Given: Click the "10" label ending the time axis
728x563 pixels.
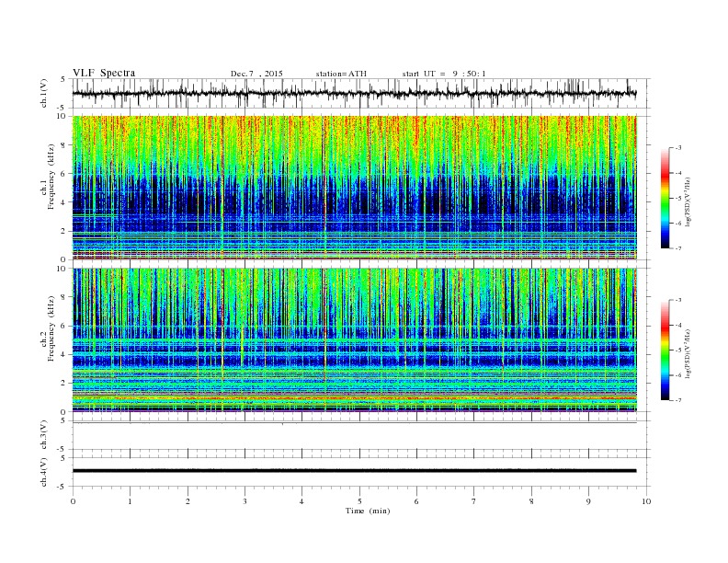Looking at the screenshot, I should coord(646,501).
